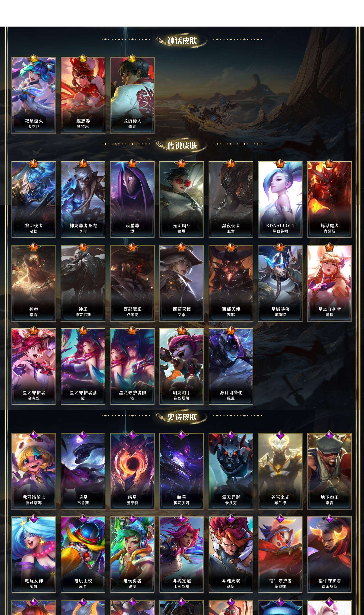
Task: Click the 史诗皮肤 section header
Action: [x=182, y=417]
